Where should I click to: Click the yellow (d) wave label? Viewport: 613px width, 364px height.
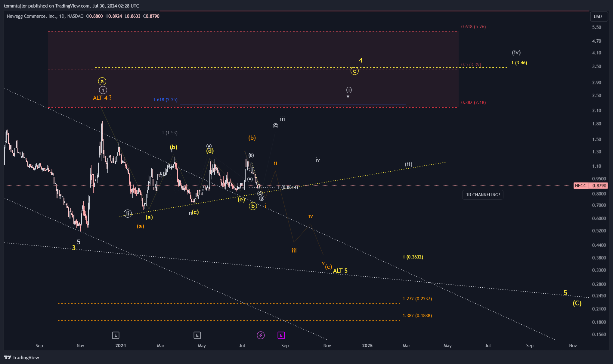click(210, 151)
